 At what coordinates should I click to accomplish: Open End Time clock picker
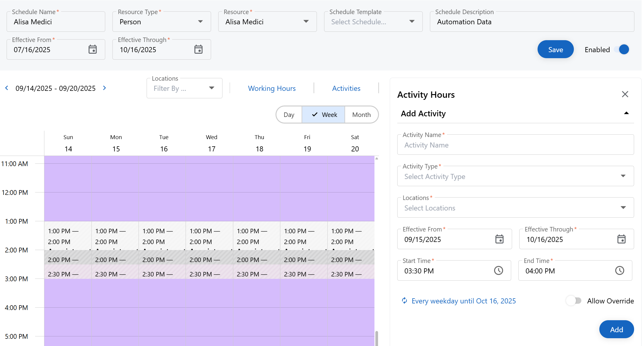point(619,271)
